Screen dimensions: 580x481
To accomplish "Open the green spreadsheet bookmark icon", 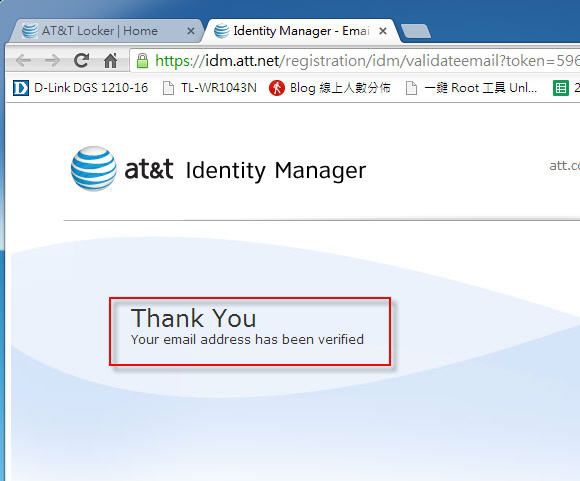I will coord(561,88).
